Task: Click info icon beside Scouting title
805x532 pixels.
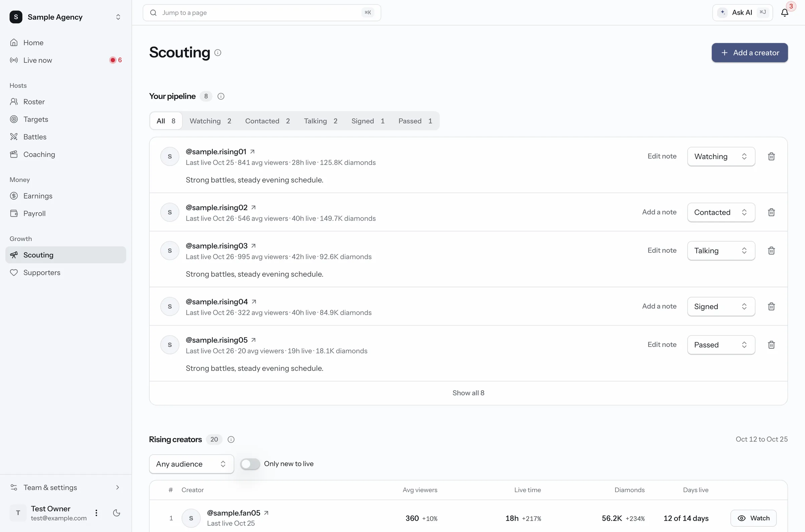Action: click(218, 53)
